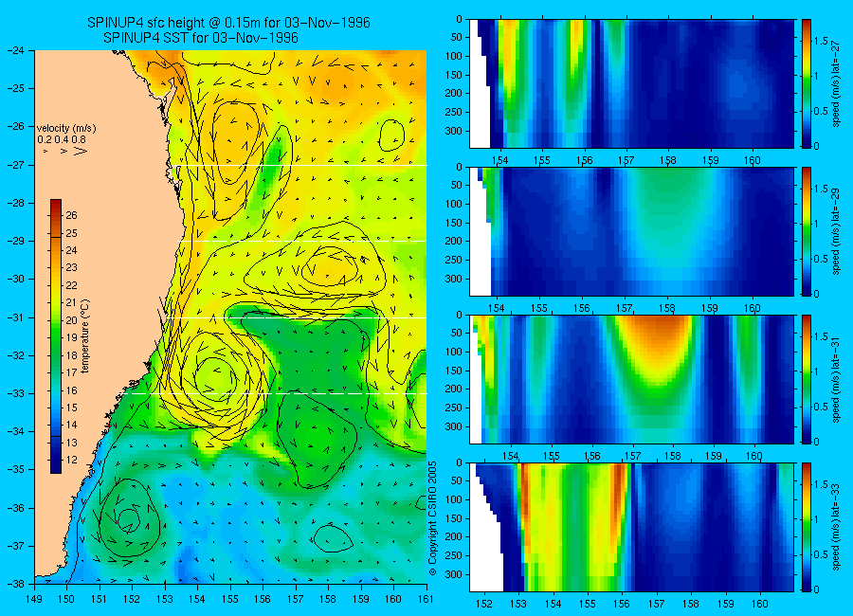Open the lat=-31 speed section panel
The height and width of the screenshot is (616, 853).
[x=631, y=379]
